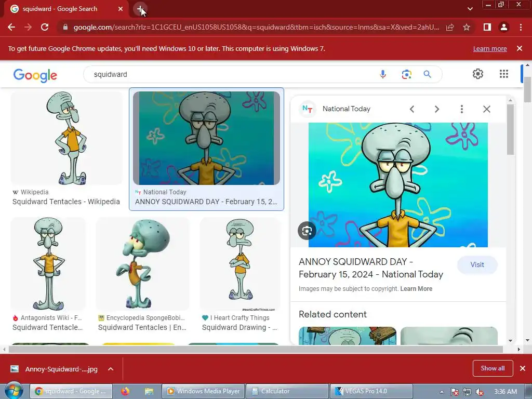Image resolution: width=532 pixels, height=399 pixels.
Task: Open Chrome profile avatar menu
Action: click(x=504, y=27)
